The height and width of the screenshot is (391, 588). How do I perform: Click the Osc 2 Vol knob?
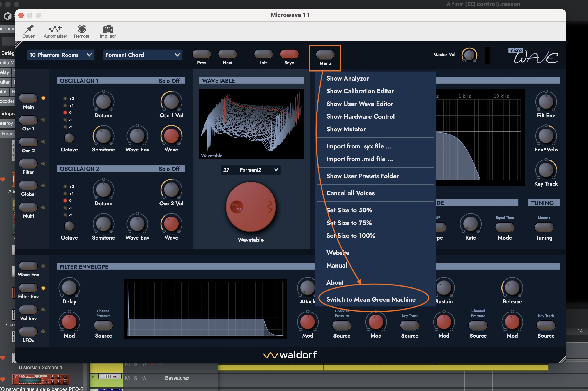tap(171, 190)
